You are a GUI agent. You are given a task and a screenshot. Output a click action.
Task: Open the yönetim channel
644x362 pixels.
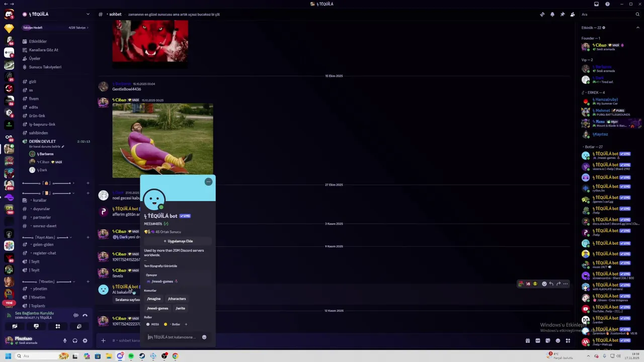[x=55, y=289]
